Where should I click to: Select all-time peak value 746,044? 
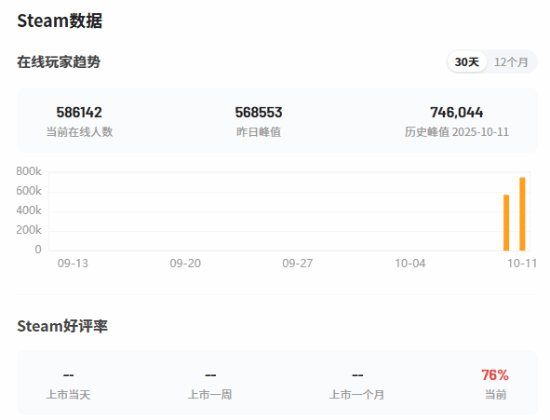(456, 112)
